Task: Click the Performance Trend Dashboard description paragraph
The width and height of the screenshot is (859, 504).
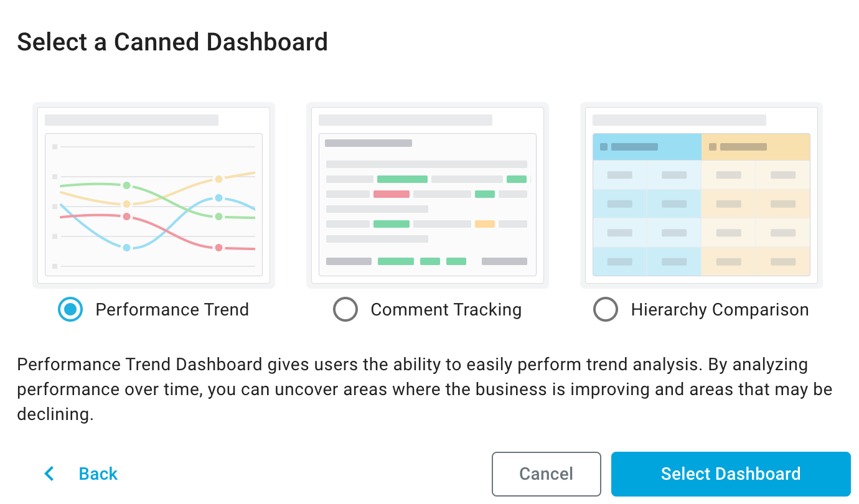Action: tap(423, 390)
